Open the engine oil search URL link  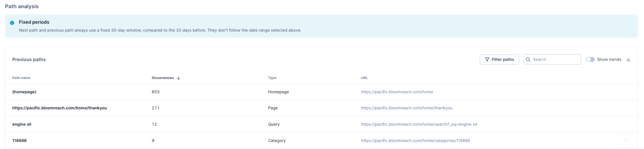coord(419,124)
